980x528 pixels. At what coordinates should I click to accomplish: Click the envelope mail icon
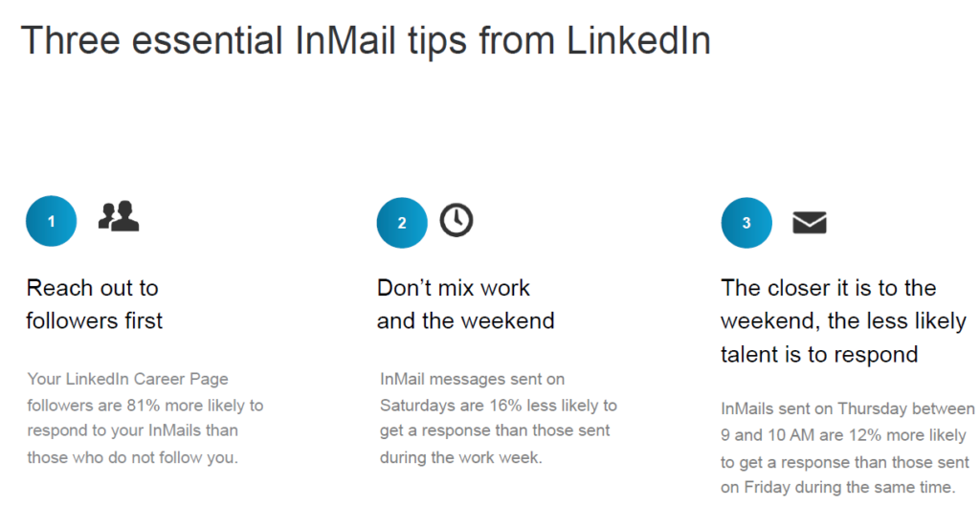810,223
